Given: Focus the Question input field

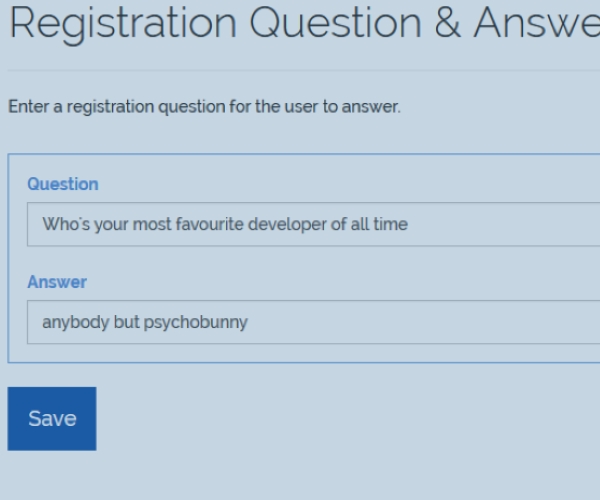Looking at the screenshot, I should 313,224.
